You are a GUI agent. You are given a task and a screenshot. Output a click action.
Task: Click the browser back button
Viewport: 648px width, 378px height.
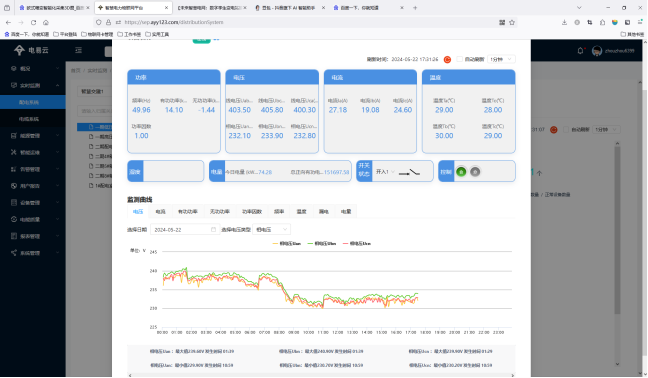(x=8, y=22)
